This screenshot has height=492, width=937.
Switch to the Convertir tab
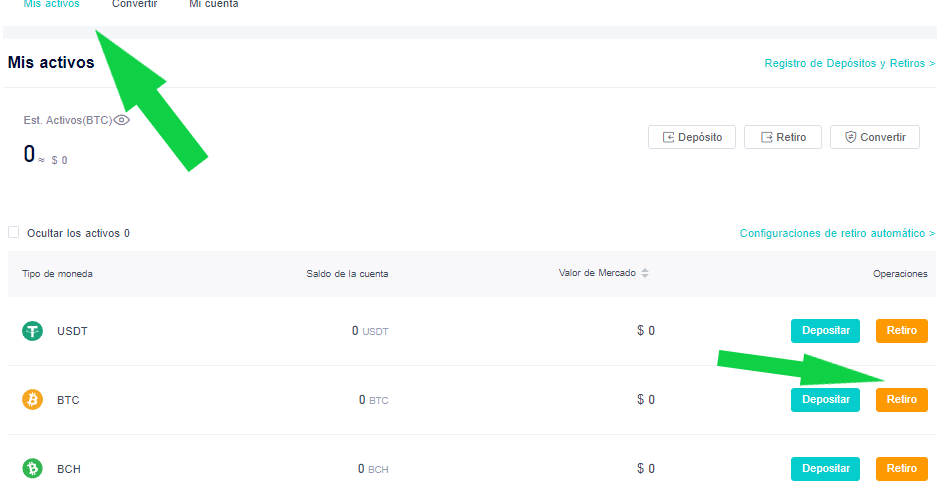click(x=134, y=4)
